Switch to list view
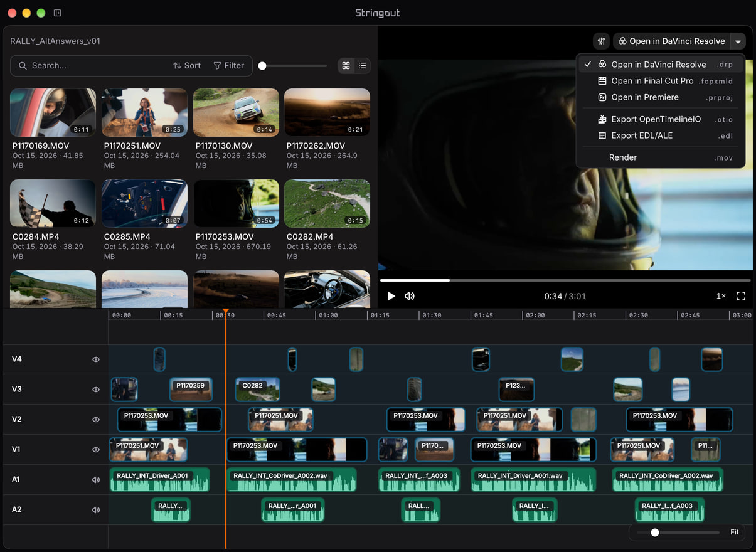The height and width of the screenshot is (552, 756). tap(363, 66)
